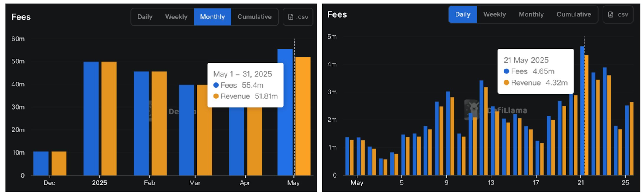644x196 pixels.
Task: Click the blue May monthly fees bar
Action: click(285, 112)
